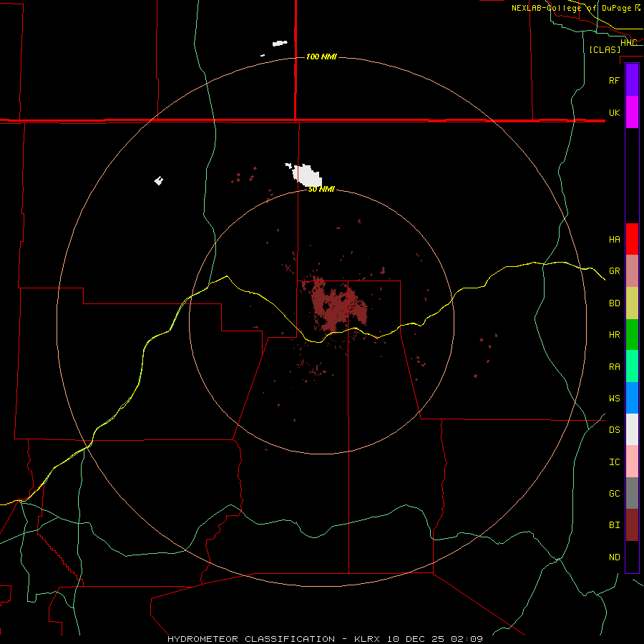The width and height of the screenshot is (644, 644).
Task: Click the small white diamond-shaped echo
Action: (x=159, y=181)
